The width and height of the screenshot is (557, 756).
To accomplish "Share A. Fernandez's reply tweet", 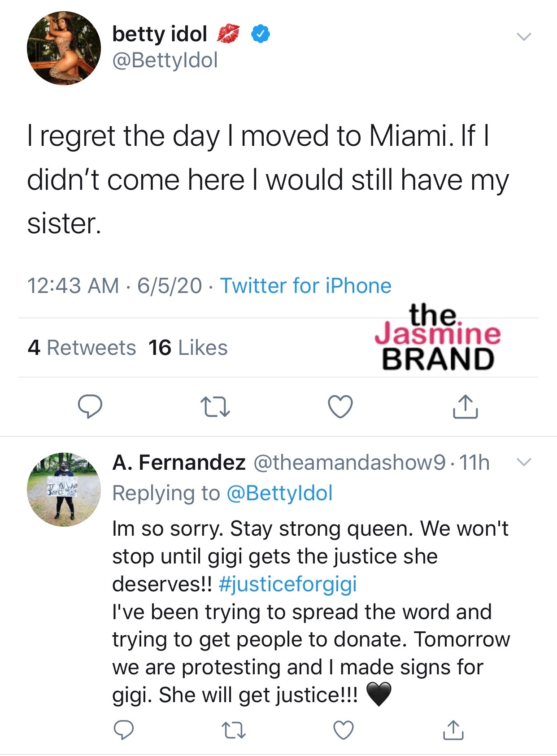I will (453, 730).
